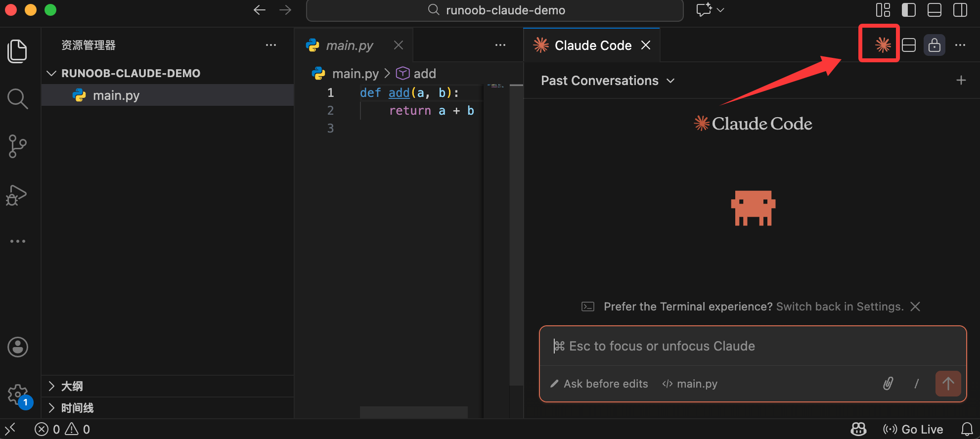Image resolution: width=980 pixels, height=439 pixels.
Task: Open the Past Conversations dropdown
Action: coord(607,81)
